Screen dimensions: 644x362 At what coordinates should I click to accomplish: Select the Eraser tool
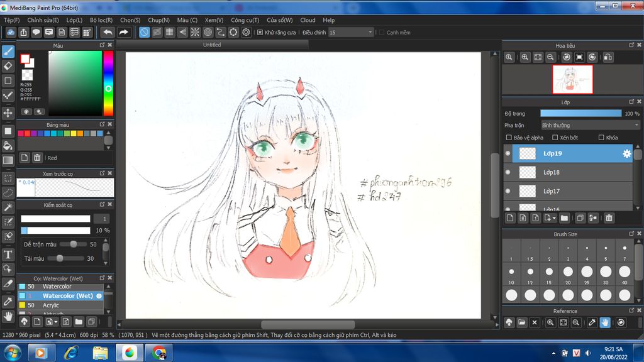(x=8, y=66)
